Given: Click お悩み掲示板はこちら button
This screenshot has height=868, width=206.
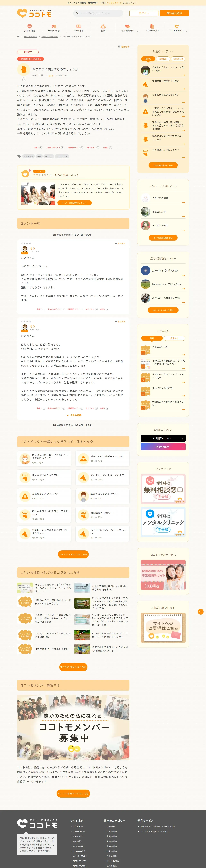Looking at the screenshot, I should pyautogui.click(x=163, y=165).
